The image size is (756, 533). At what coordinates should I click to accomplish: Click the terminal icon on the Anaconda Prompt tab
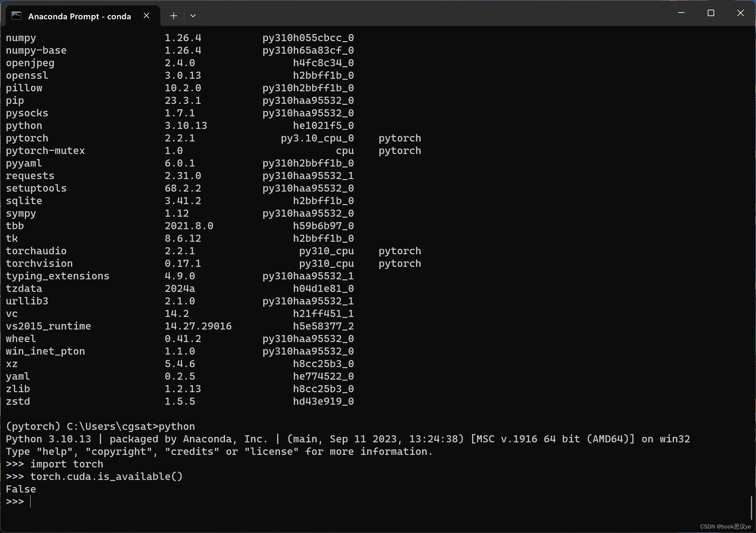[x=16, y=16]
